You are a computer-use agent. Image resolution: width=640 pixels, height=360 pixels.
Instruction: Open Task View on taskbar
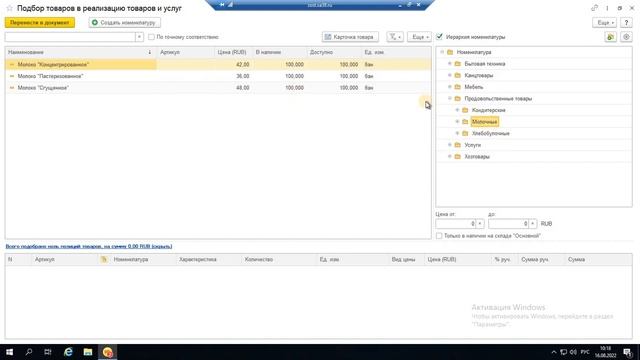(x=48, y=352)
